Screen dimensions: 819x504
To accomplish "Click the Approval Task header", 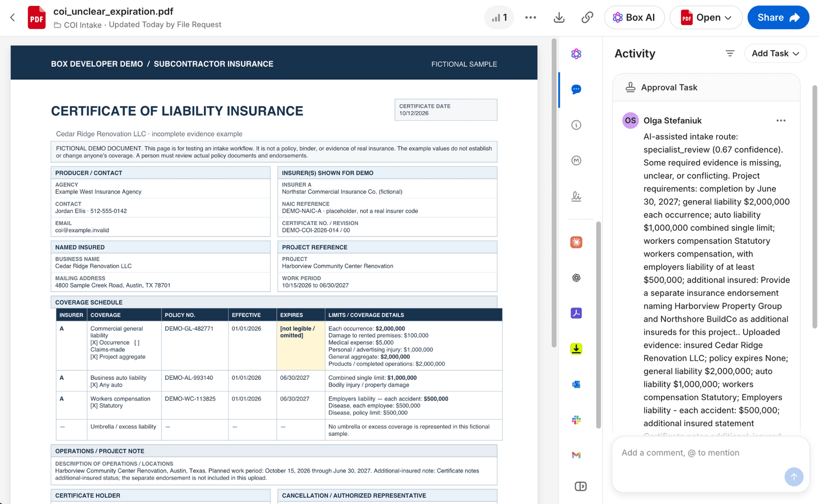I will [706, 87].
